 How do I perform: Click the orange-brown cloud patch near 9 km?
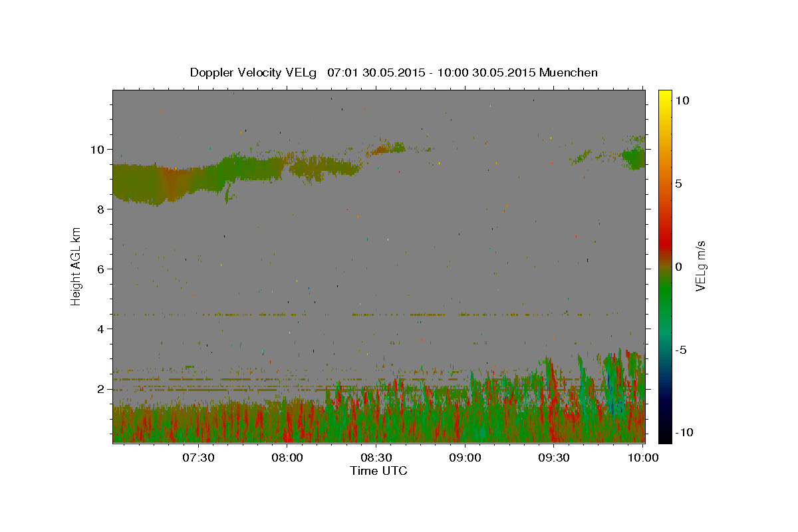click(x=174, y=184)
